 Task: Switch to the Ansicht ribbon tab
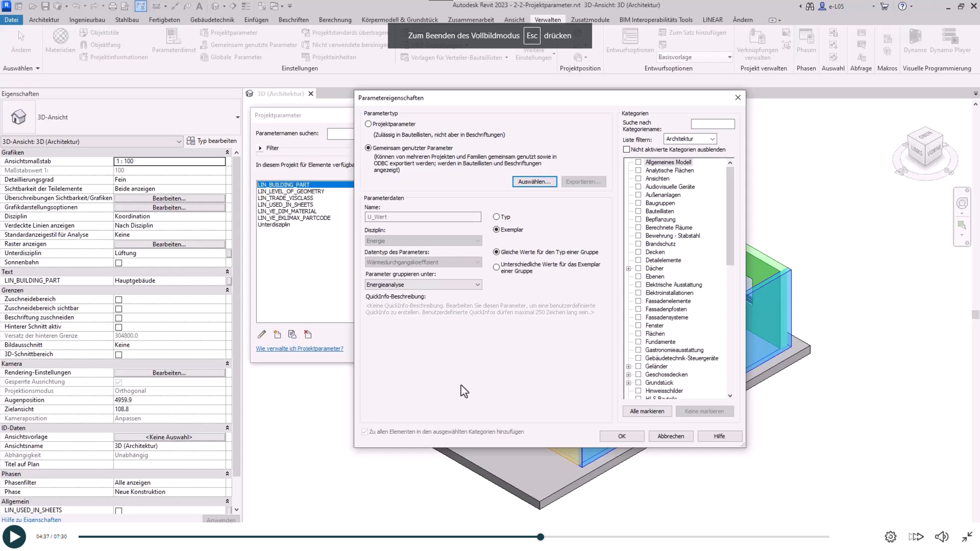pos(514,20)
